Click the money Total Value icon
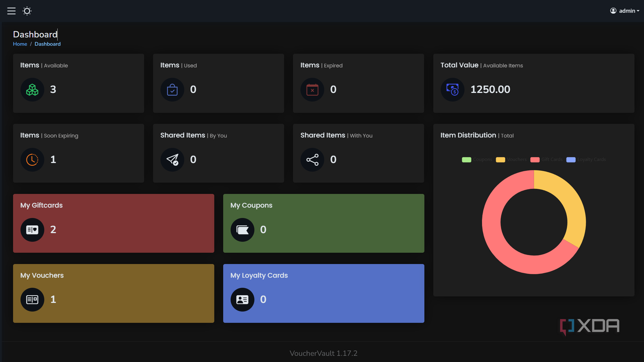The image size is (644, 362). (x=452, y=90)
